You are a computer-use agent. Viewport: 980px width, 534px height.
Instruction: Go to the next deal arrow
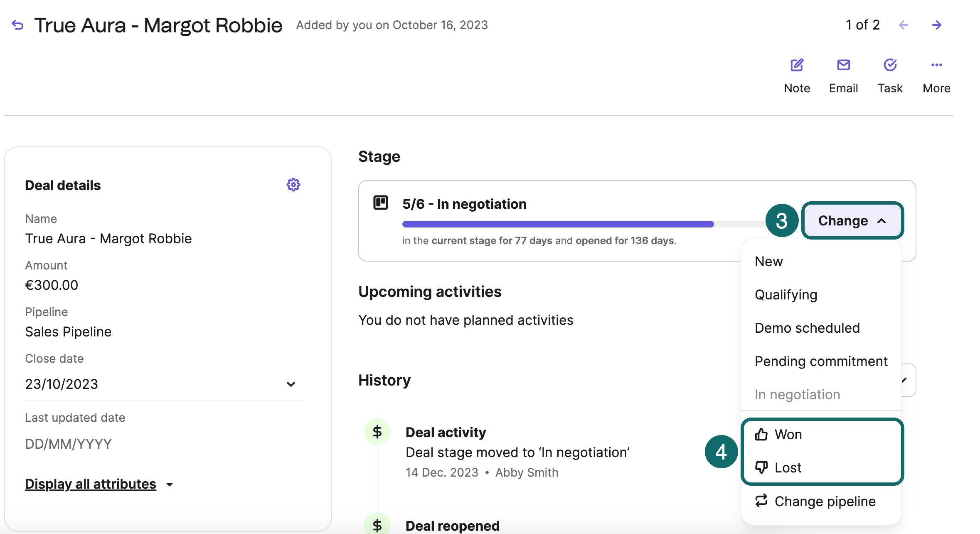pos(936,25)
